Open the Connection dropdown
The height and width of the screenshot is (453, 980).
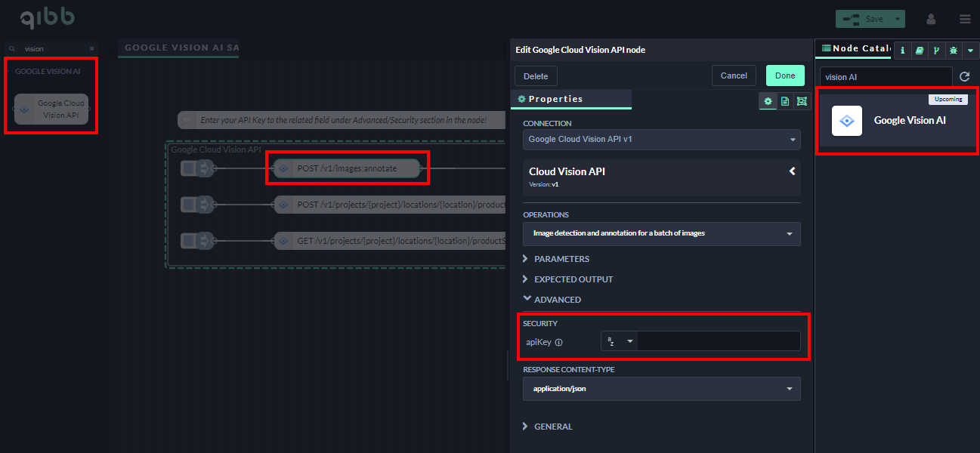pos(661,140)
